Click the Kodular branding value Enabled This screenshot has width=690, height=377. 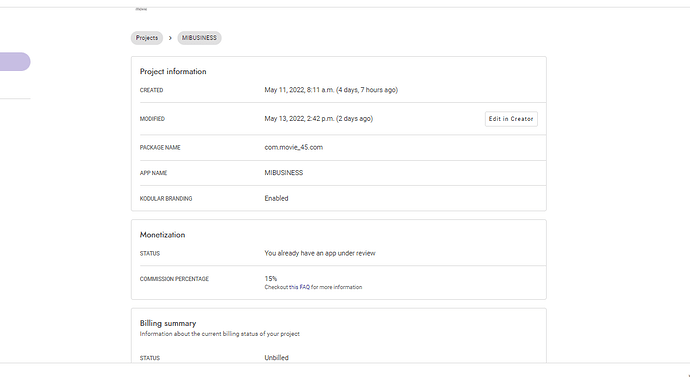click(x=276, y=198)
